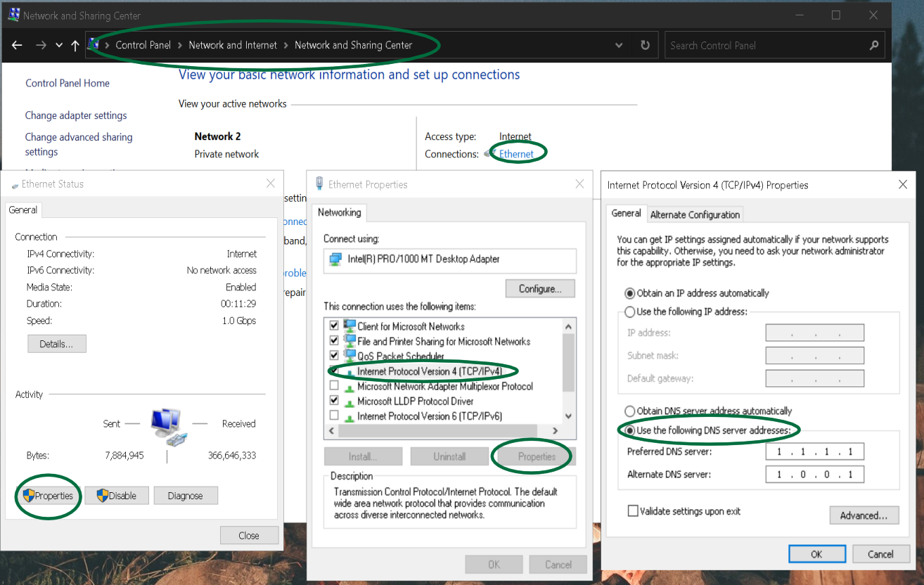Click the back arrow in navigation bar
Screen dimensions: 924x585
point(17,45)
